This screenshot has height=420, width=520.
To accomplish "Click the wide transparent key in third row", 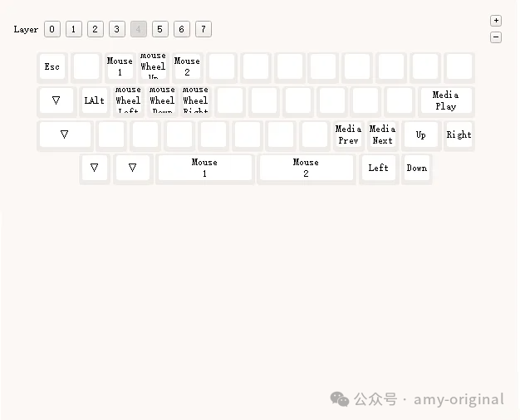I will 65,135.
